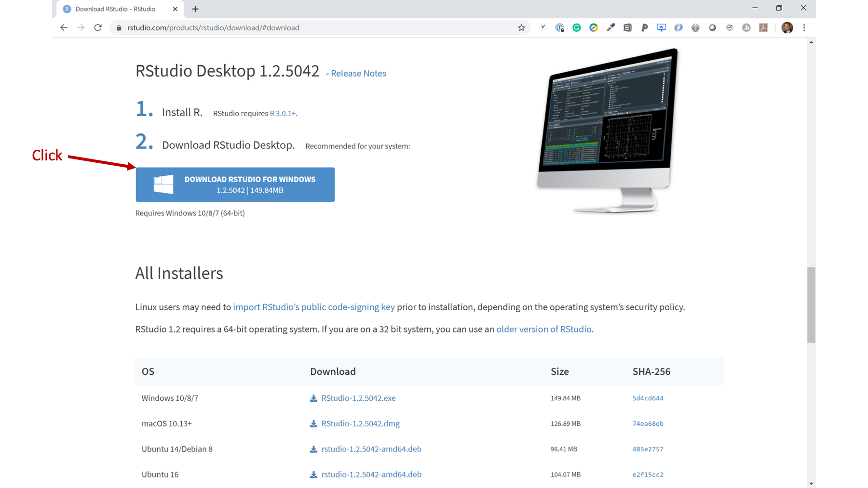
Task: Reload the page with the refresh icon
Action: coord(98,27)
